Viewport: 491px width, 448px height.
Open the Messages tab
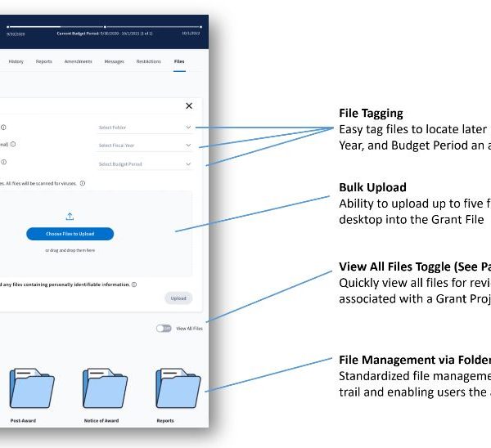[114, 61]
